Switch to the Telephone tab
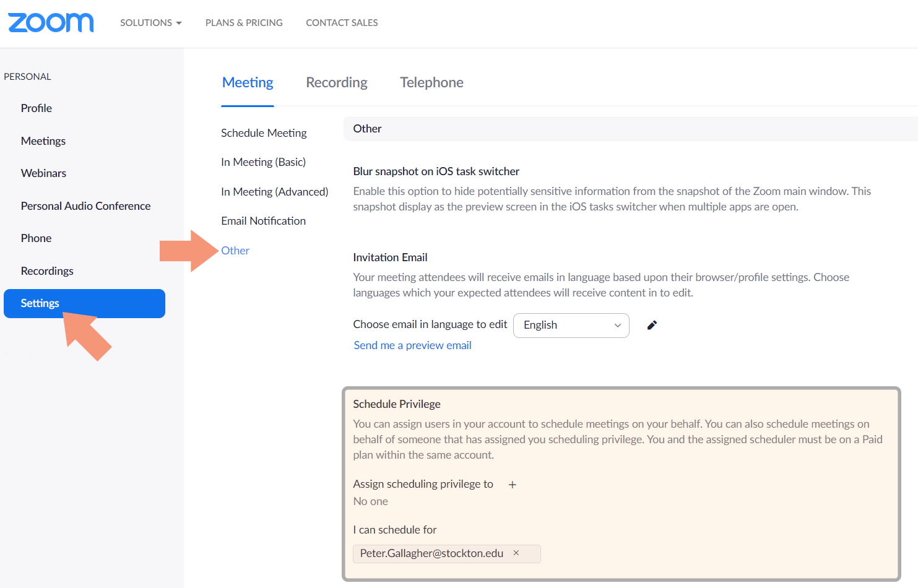This screenshot has width=918, height=588. point(431,82)
